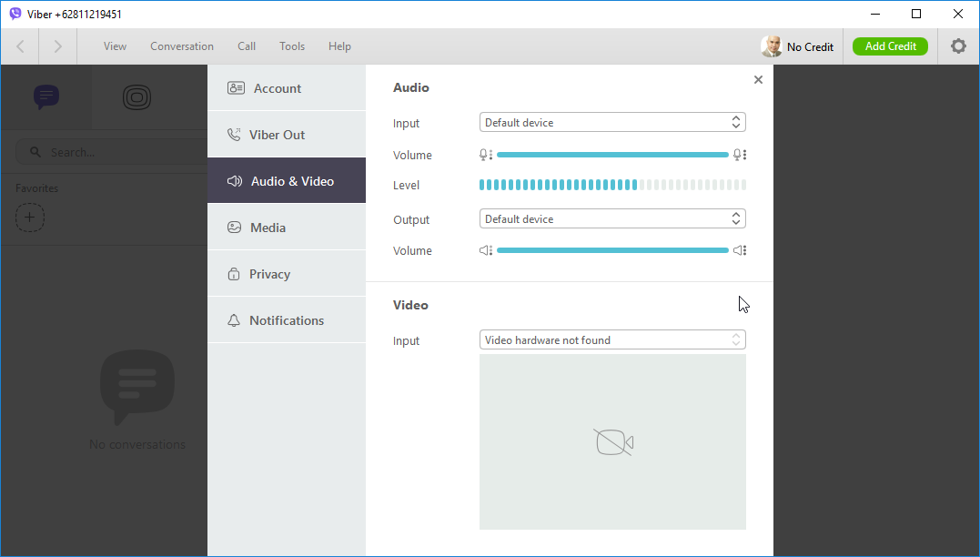Open the Call menu
This screenshot has height=557, width=980.
(247, 46)
